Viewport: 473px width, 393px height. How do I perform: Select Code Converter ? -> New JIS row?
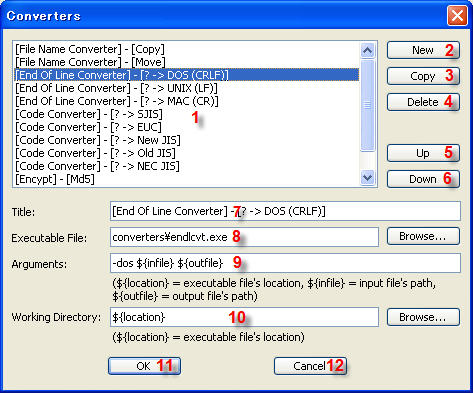coord(187,140)
